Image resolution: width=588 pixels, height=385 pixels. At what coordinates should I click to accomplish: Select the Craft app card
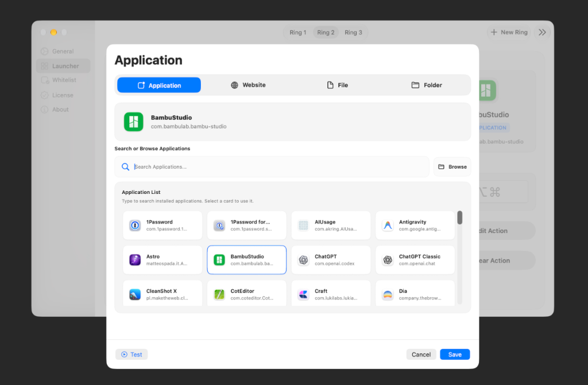pos(331,293)
